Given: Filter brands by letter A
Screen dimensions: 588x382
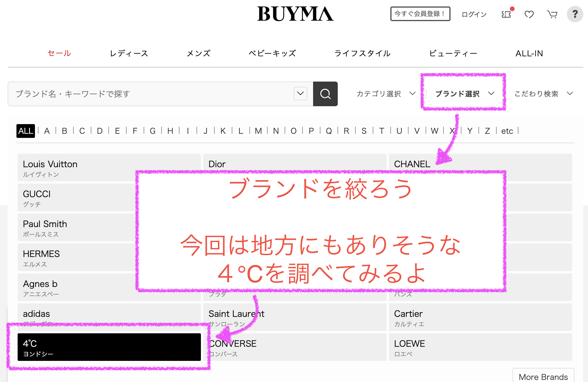Looking at the screenshot, I should click(47, 131).
